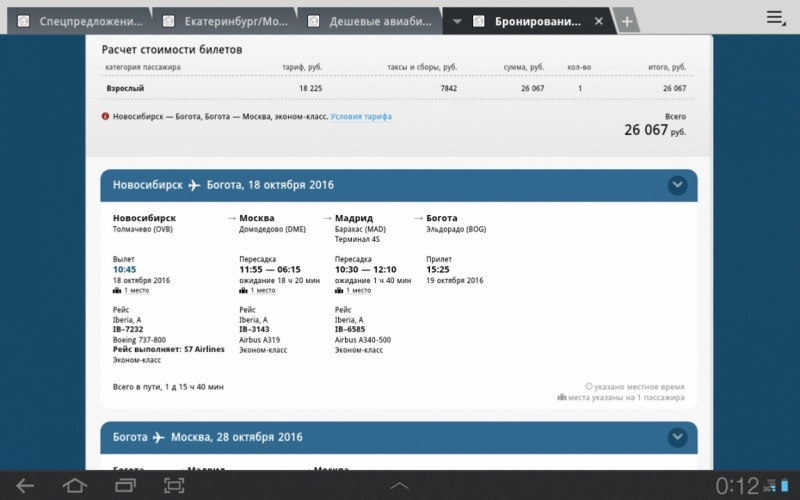
Task: Click the Москва transfer time 11:55 — 06:15
Action: click(270, 269)
